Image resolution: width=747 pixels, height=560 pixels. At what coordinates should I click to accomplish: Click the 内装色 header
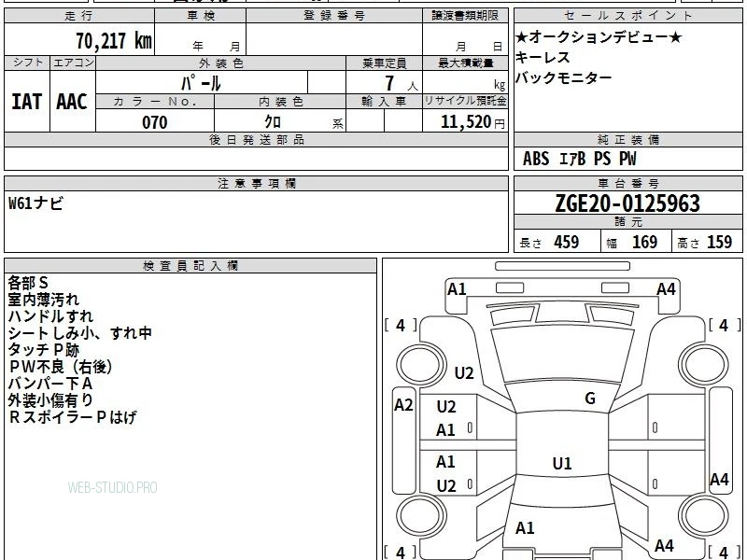tap(280, 102)
